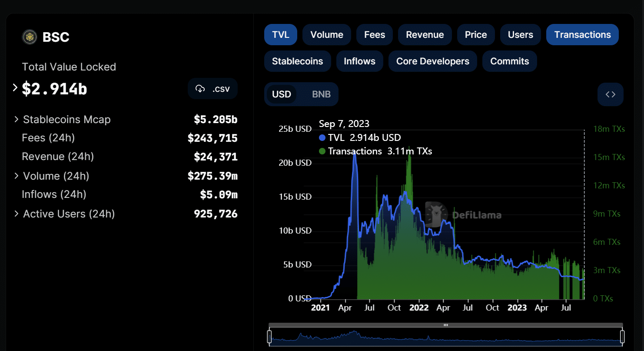Click the 925,726 active users value

[x=216, y=214]
